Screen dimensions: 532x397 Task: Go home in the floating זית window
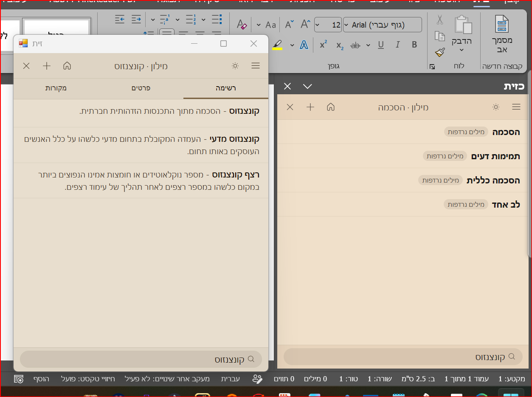67,66
